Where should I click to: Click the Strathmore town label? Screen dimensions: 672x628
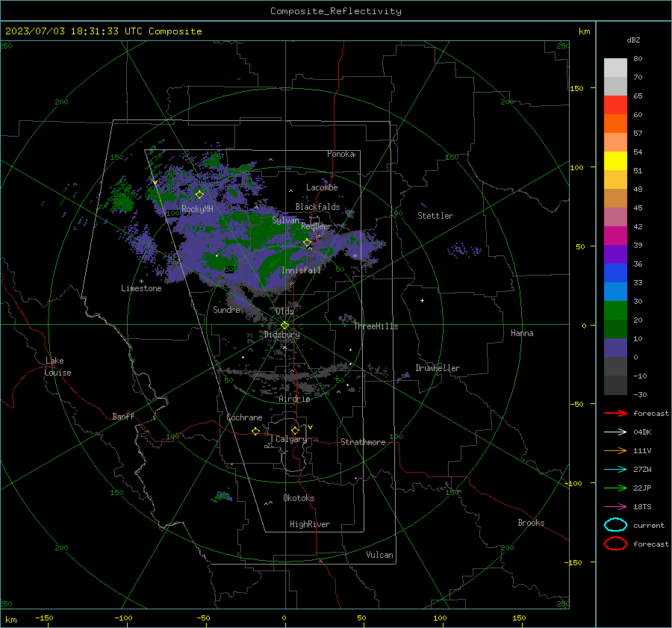363,442
